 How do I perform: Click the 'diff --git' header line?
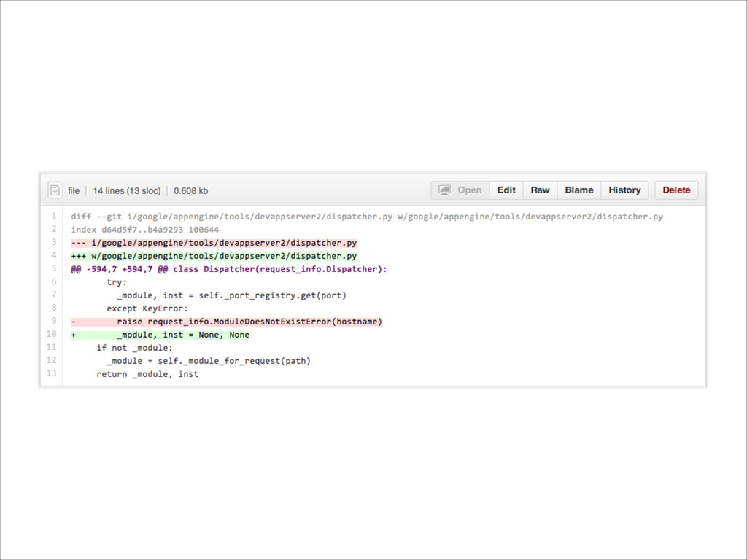point(367,217)
